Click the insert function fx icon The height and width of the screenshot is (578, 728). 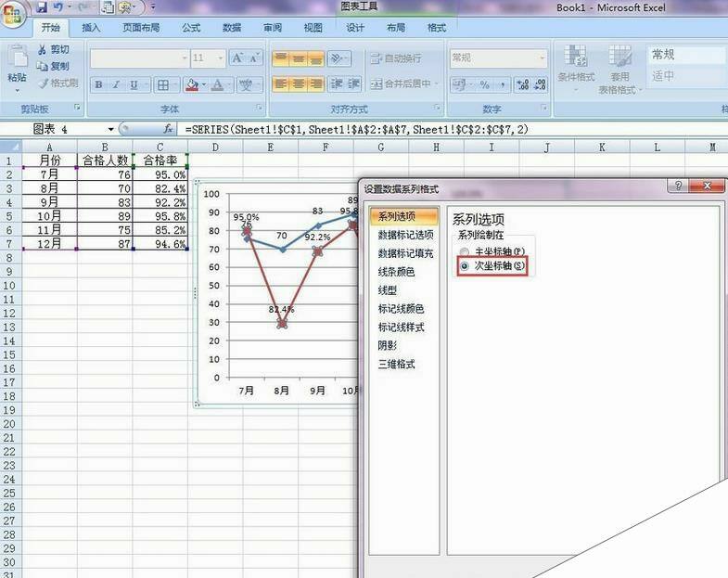[169, 129]
